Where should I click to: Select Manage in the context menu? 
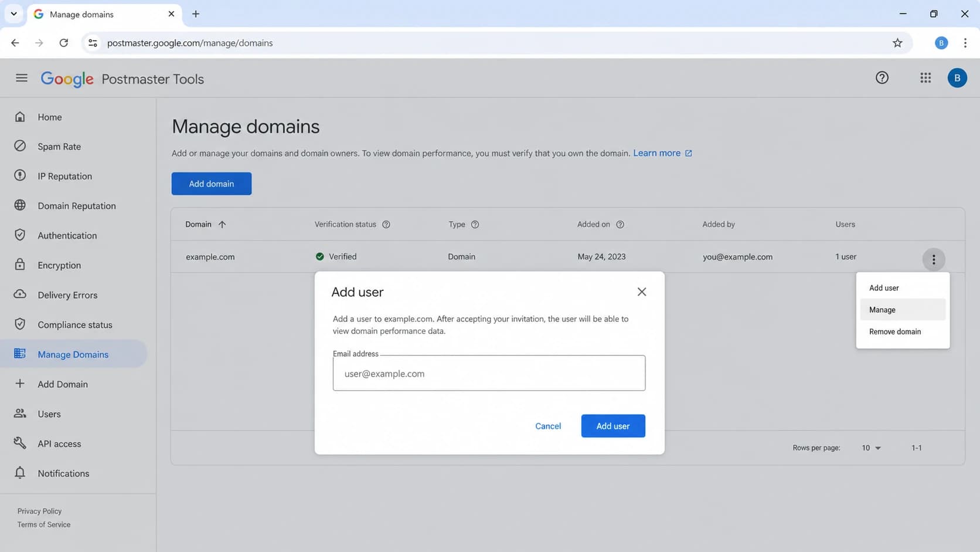(x=903, y=310)
